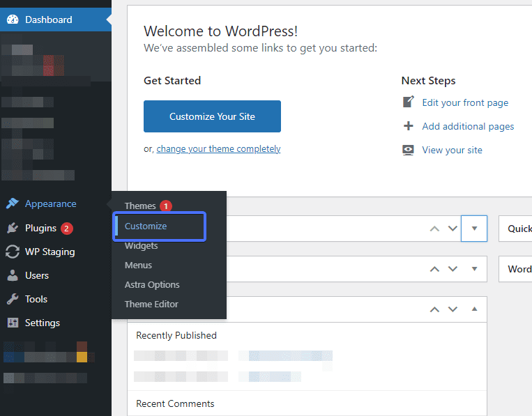Click the Customize Your Site button

(212, 116)
